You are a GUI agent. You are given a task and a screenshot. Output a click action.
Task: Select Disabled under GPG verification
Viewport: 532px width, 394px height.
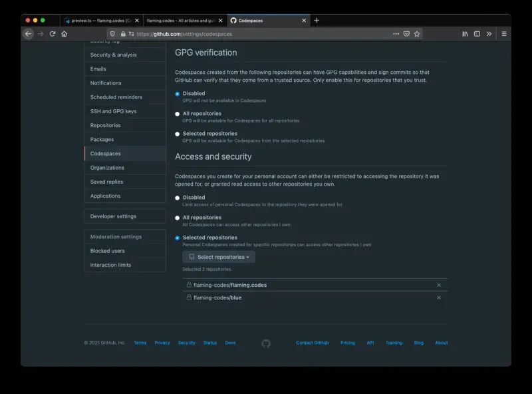[x=177, y=94]
